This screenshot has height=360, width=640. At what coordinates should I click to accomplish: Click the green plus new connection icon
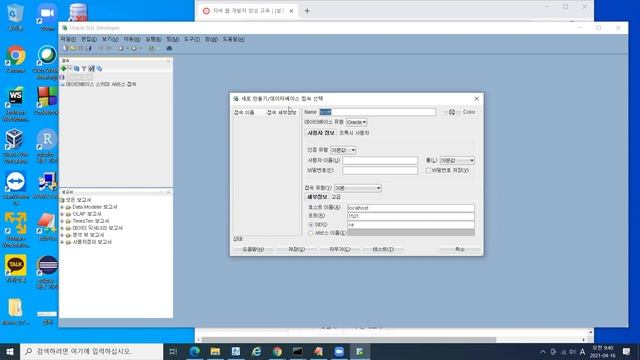coord(64,69)
